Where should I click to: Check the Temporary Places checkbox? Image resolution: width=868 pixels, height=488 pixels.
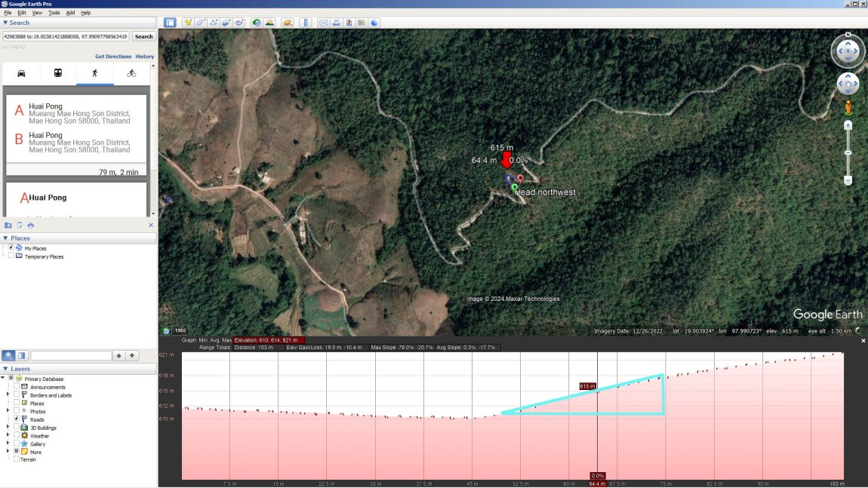(x=11, y=256)
